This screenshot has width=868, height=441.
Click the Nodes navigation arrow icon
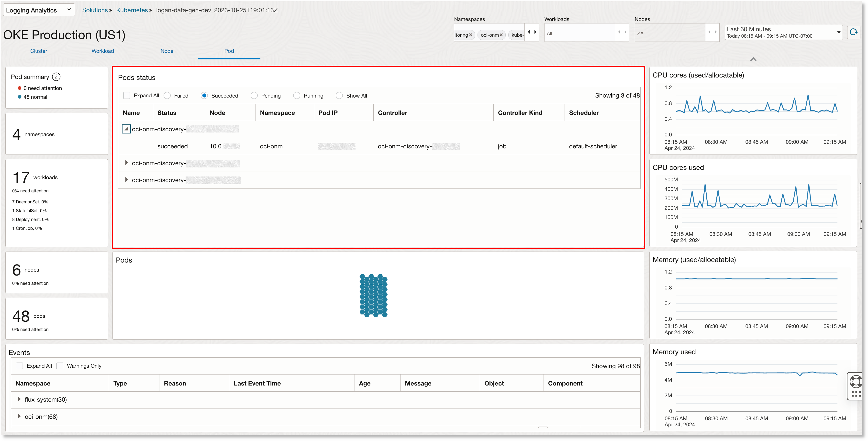[712, 32]
